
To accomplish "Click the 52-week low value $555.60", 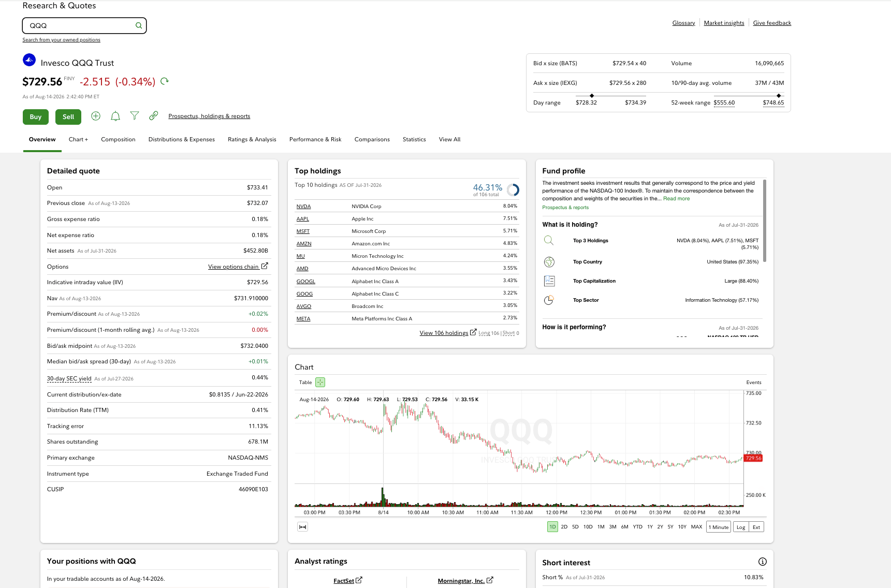I will [x=724, y=102].
